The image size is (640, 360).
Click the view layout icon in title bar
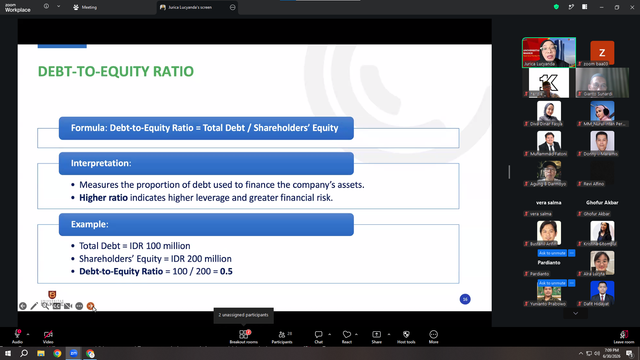pos(584,7)
